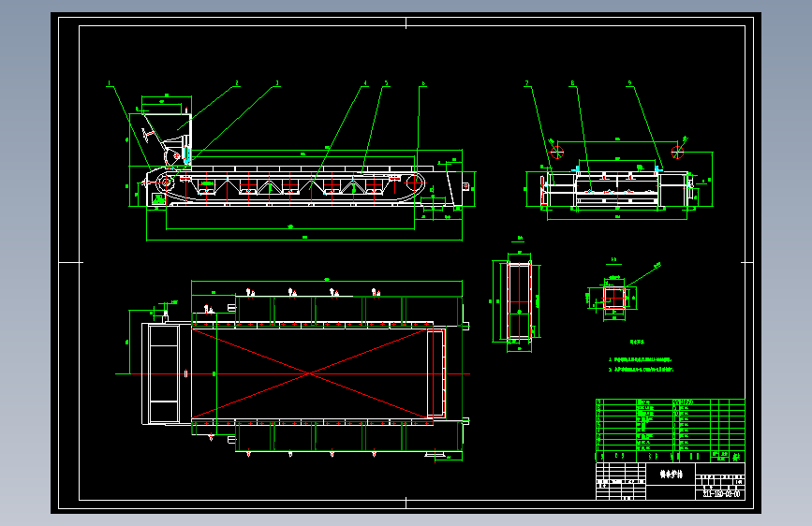Viewport: 812px width, 526px height.
Task: Select the feed hopper outline in the side view
Action: (167, 139)
